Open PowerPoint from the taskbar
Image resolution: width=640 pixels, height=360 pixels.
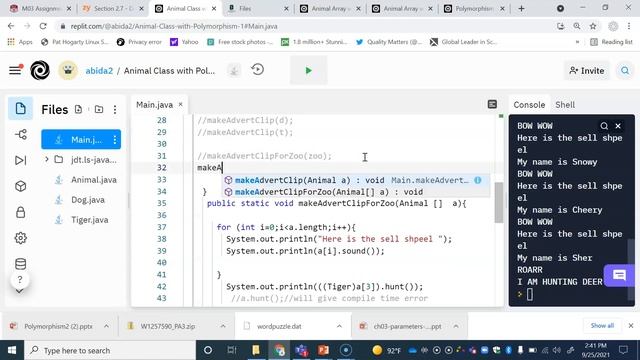(323, 350)
